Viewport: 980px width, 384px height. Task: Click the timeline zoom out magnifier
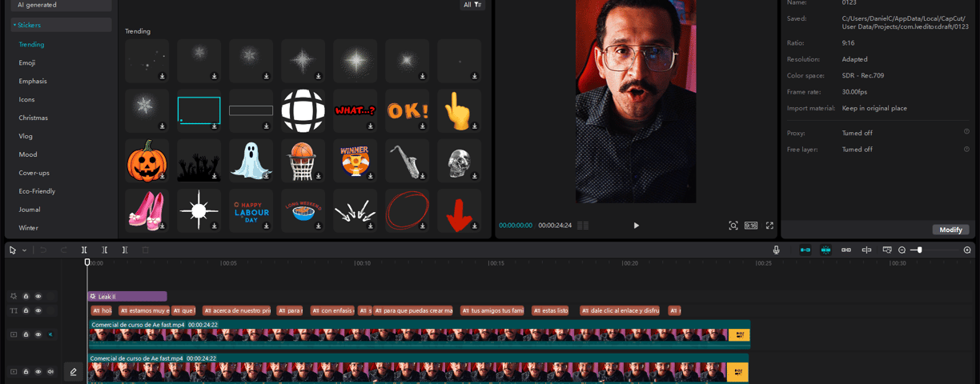click(902, 250)
